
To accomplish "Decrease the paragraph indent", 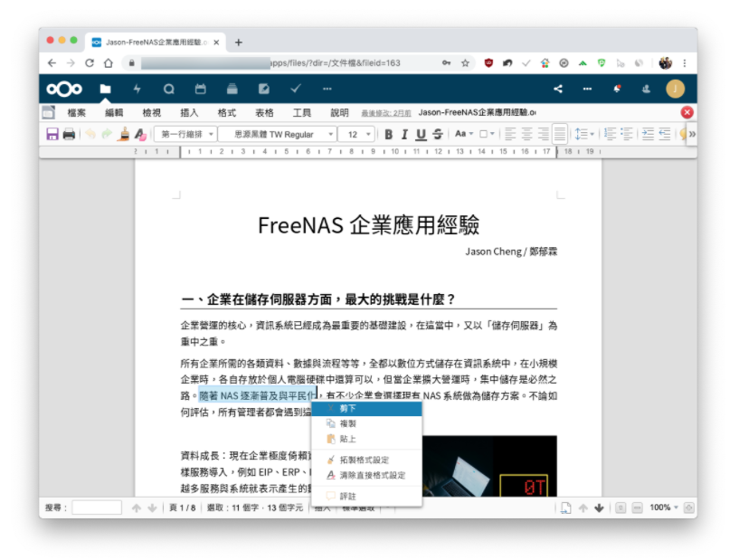I will [x=665, y=134].
